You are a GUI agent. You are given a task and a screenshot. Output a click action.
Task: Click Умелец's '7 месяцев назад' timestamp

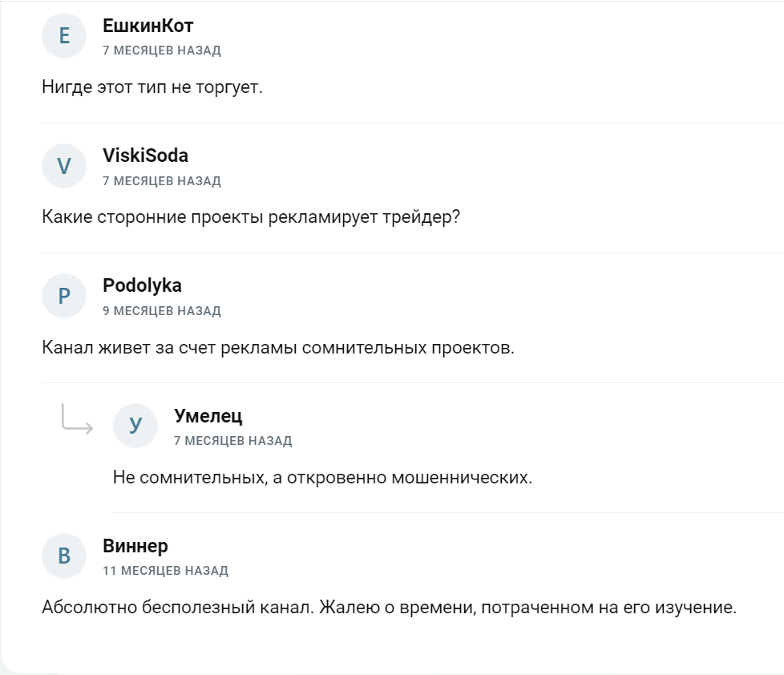[x=233, y=440]
